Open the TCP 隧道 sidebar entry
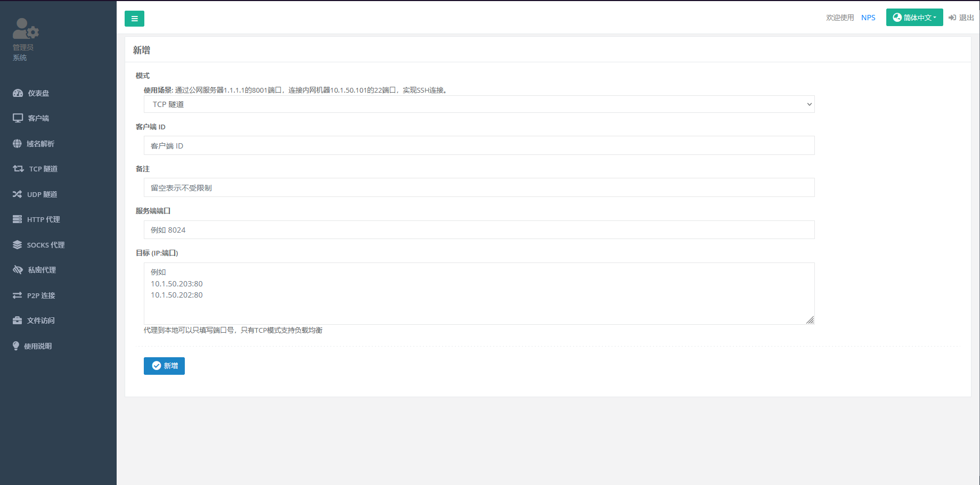This screenshot has width=980, height=485. [58, 169]
